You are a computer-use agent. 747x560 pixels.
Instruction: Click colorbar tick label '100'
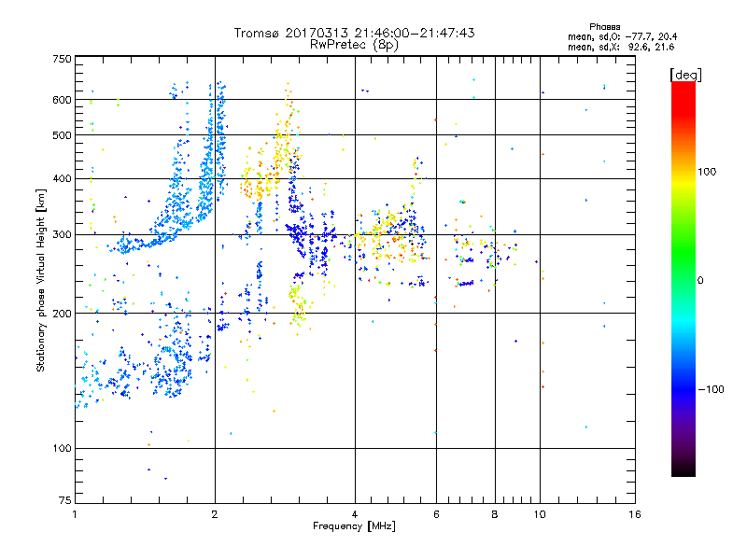point(707,172)
